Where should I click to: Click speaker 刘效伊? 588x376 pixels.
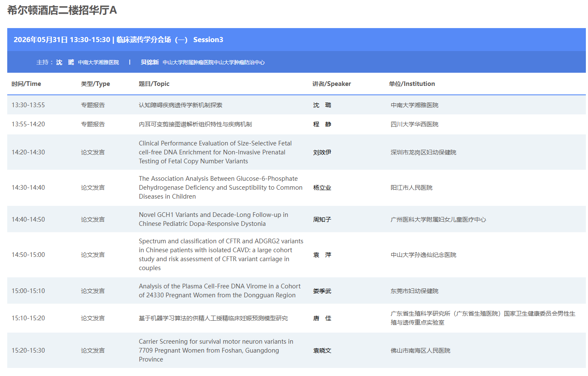[x=322, y=152]
